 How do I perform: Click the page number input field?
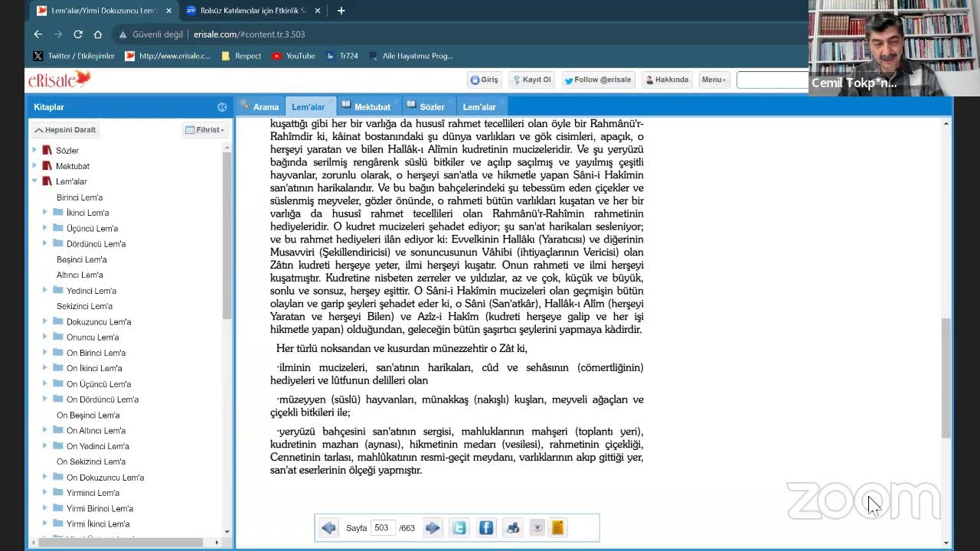coord(382,528)
